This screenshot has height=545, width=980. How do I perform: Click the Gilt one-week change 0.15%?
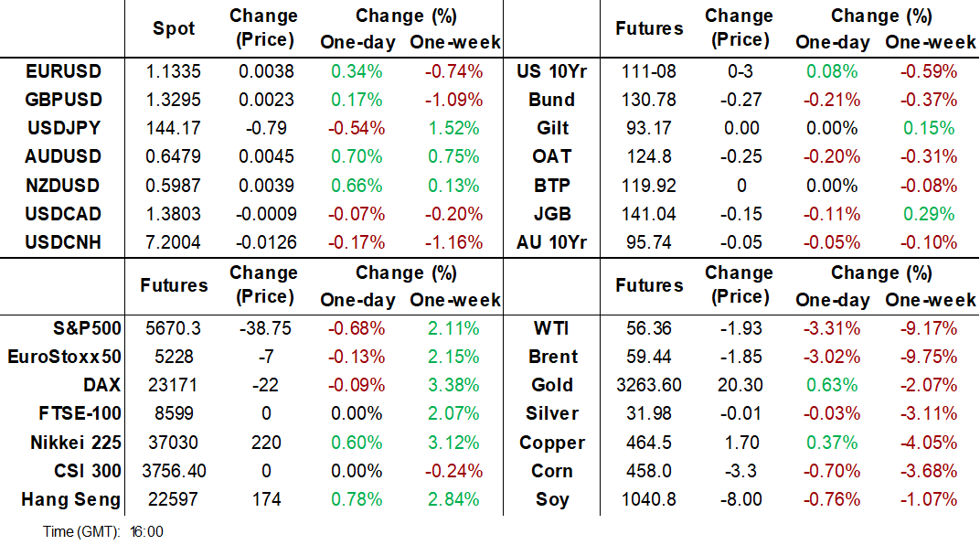click(x=931, y=129)
